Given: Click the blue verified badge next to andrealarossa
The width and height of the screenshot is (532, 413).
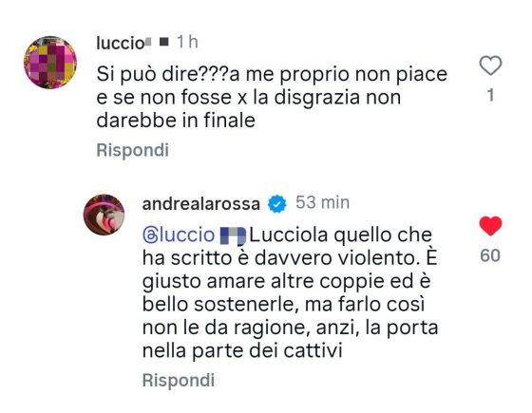Looking at the screenshot, I should pos(277,204).
